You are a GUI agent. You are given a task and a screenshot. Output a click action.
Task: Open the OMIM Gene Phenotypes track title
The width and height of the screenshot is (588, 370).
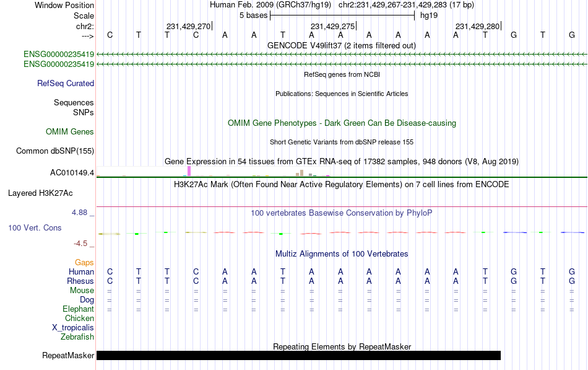click(342, 123)
